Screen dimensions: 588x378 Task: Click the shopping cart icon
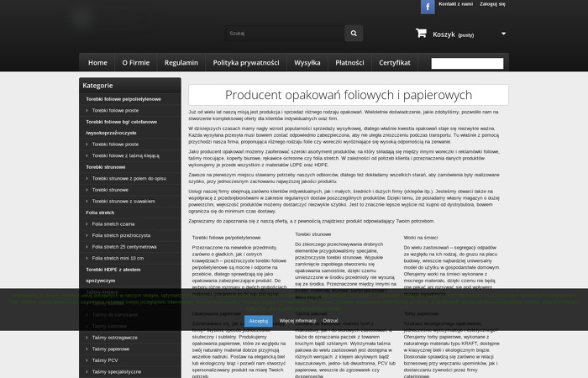(421, 34)
